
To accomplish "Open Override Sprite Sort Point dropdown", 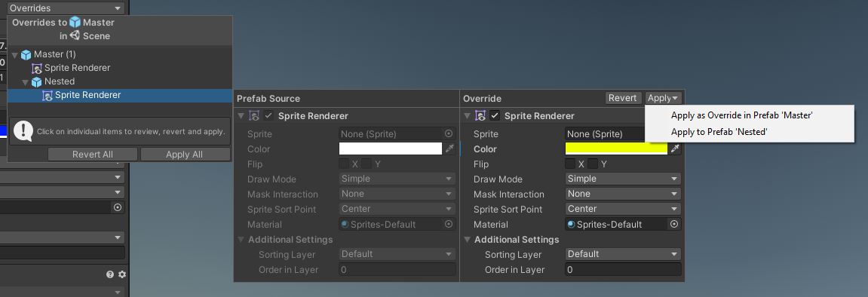I will click(x=623, y=209).
